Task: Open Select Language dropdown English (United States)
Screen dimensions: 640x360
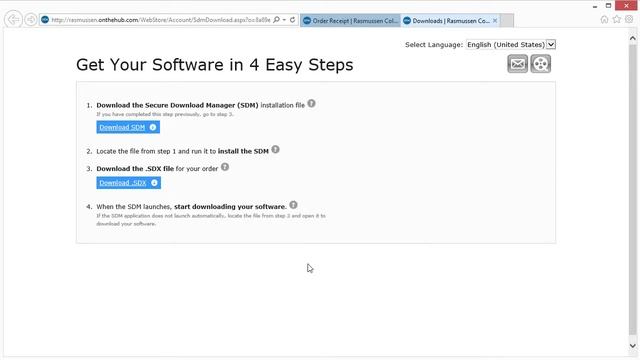Action: 511,44
